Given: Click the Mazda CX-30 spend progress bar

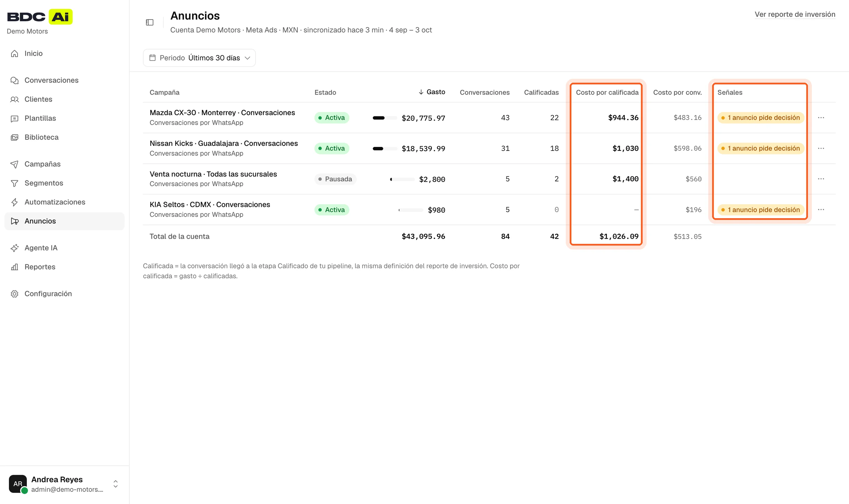Looking at the screenshot, I should (385, 118).
